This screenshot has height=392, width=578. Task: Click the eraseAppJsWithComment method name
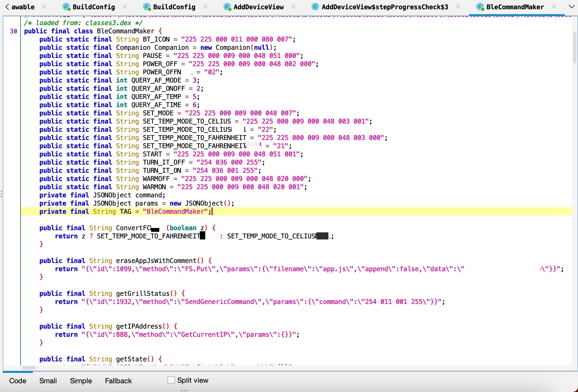point(156,261)
